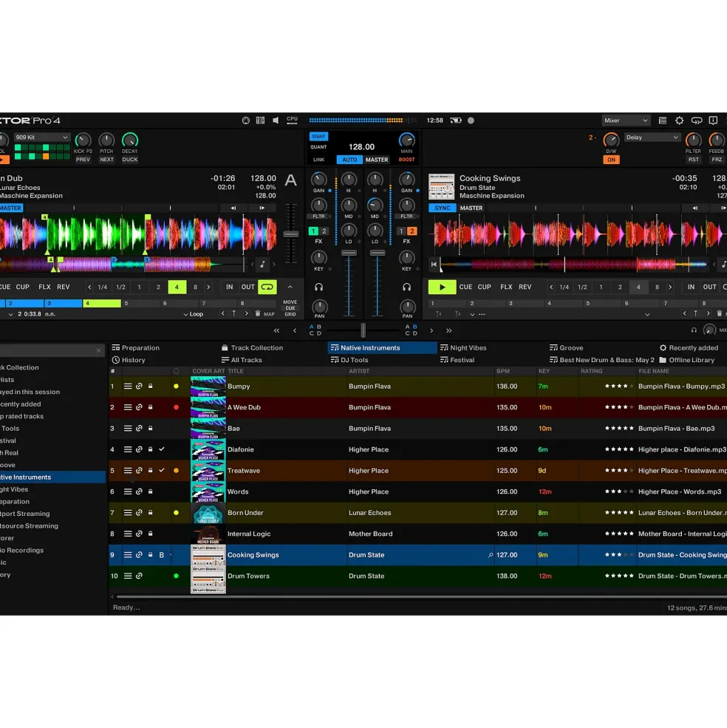Click the double-right crossfader arrow
The image size is (727, 728).
449,330
